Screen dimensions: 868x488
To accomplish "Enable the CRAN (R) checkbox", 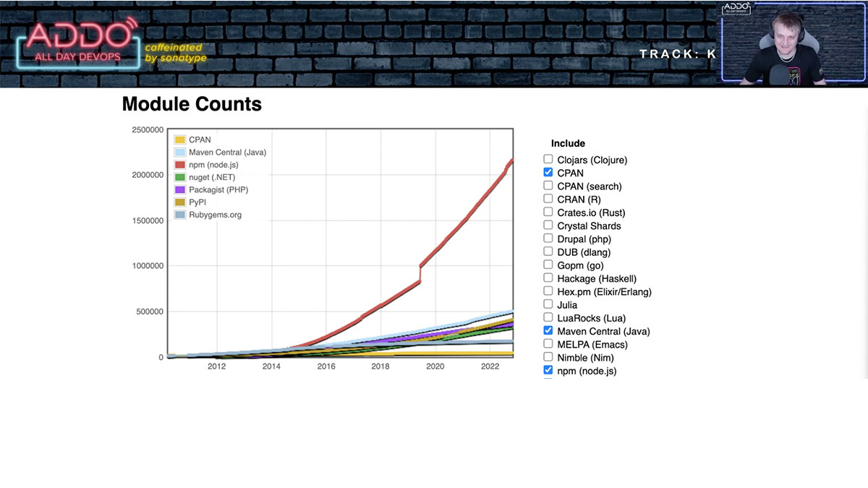I will tap(548, 199).
